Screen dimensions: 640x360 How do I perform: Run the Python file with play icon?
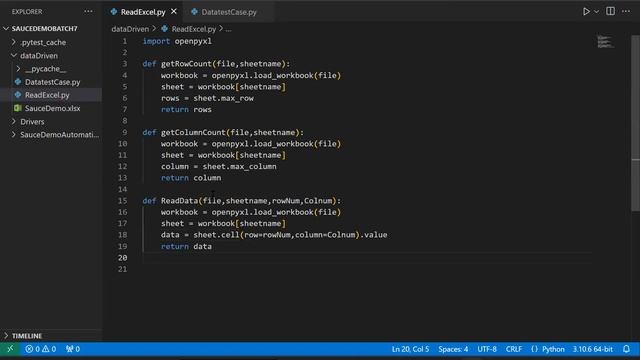point(586,11)
